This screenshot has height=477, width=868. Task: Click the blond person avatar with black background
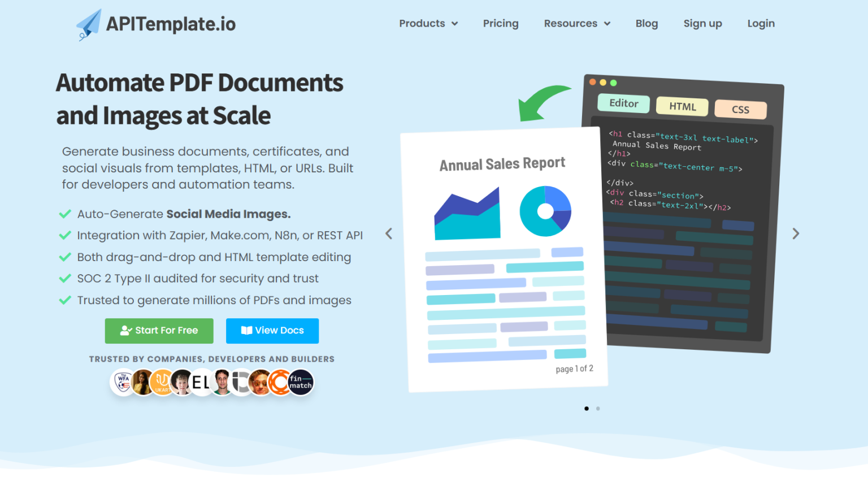[x=182, y=383]
